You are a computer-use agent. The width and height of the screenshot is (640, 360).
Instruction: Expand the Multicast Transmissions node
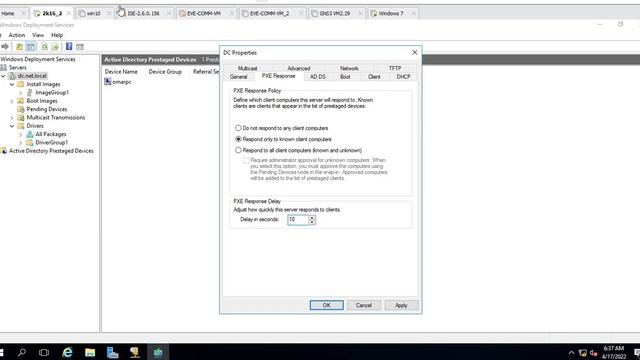pos(12,118)
